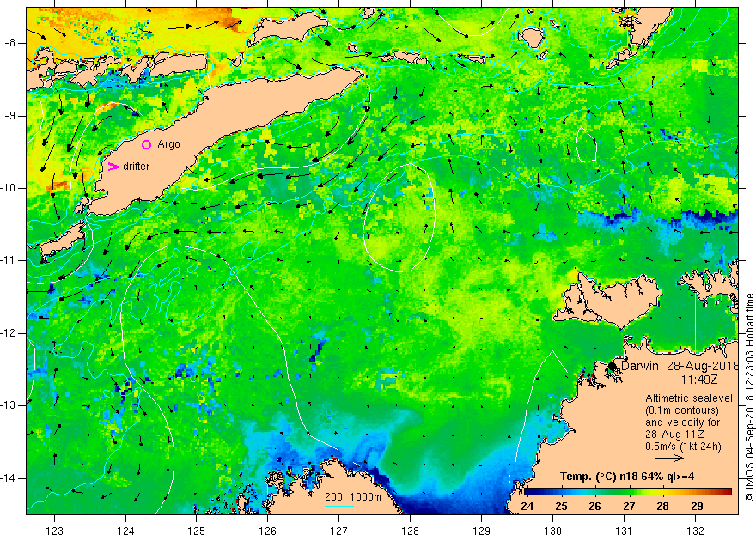Click latitude axis label '-14'
Screen dimensions: 756x541
[9, 478]
